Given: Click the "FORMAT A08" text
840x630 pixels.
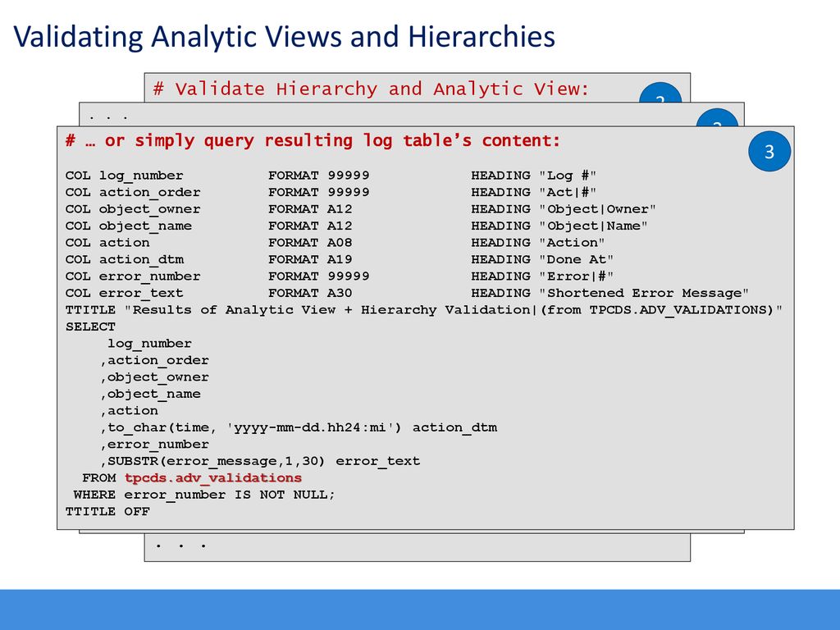Looking at the screenshot, I should pyautogui.click(x=310, y=243).
